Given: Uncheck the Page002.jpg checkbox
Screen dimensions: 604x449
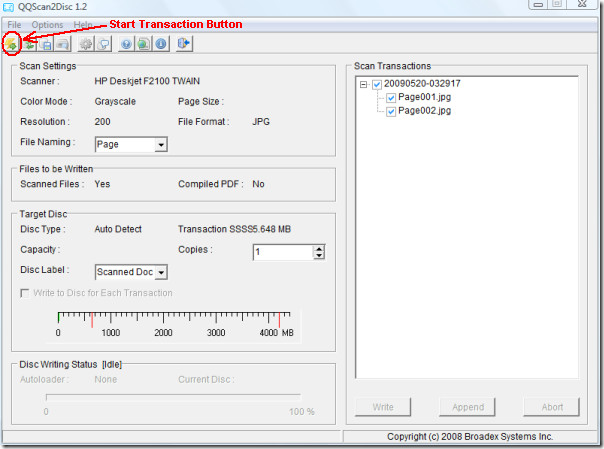Looking at the screenshot, I should pyautogui.click(x=391, y=112).
